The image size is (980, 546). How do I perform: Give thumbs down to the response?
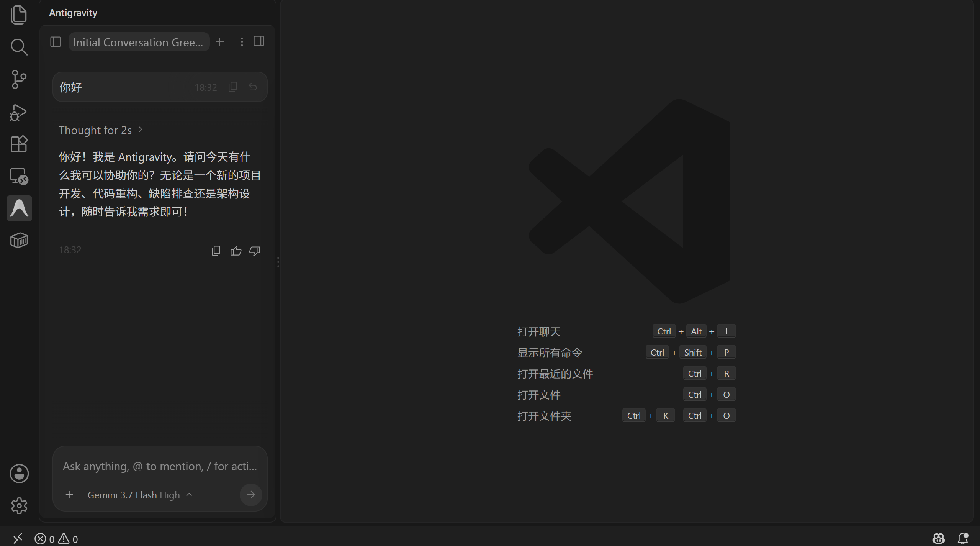click(x=255, y=251)
